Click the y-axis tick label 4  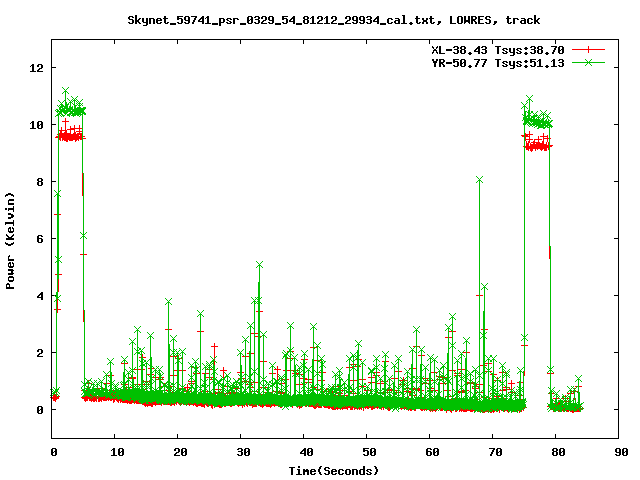point(40,296)
